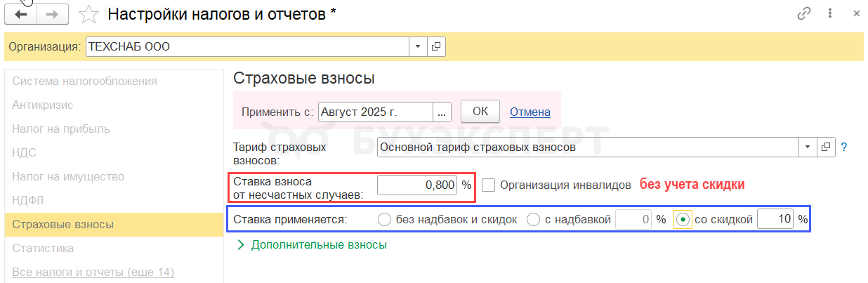The width and height of the screenshot is (868, 283).
Task: Copy link via chain icon
Action: click(x=804, y=13)
